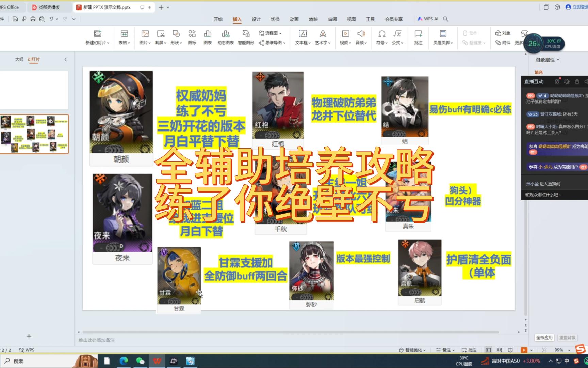Click the 图标 icons library button
The width and height of the screenshot is (588, 368).
pyautogui.click(x=192, y=34)
